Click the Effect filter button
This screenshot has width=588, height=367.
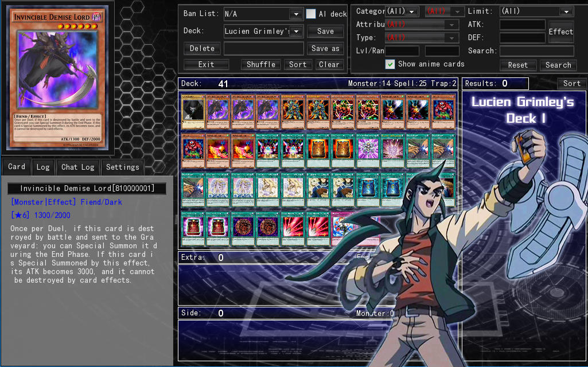(560, 32)
